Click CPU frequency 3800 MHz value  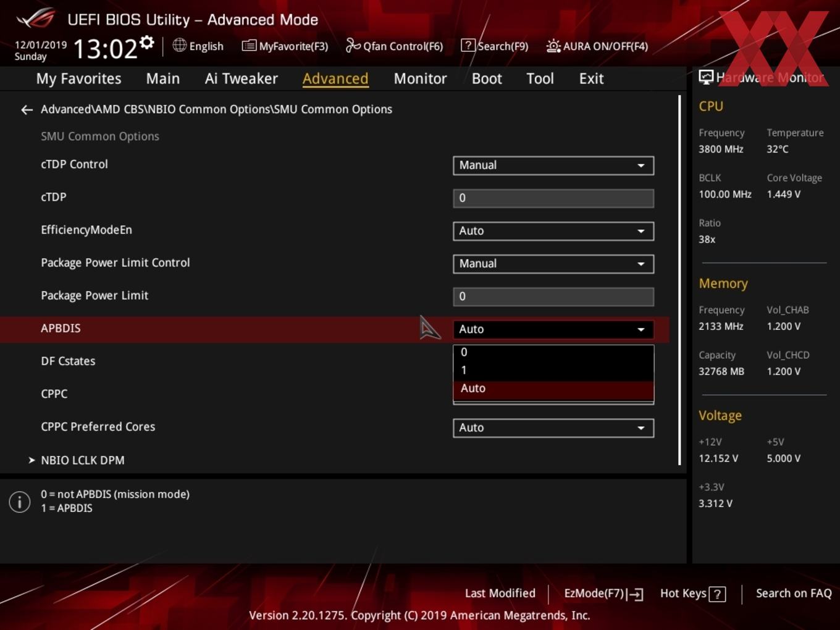[x=721, y=149]
